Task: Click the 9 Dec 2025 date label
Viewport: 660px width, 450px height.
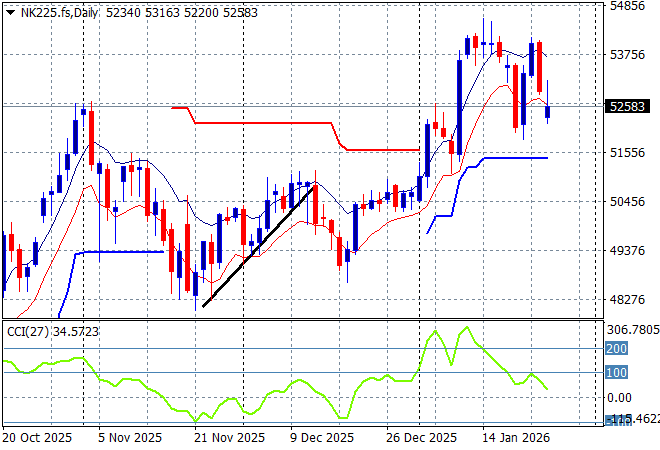Action: 322,438
